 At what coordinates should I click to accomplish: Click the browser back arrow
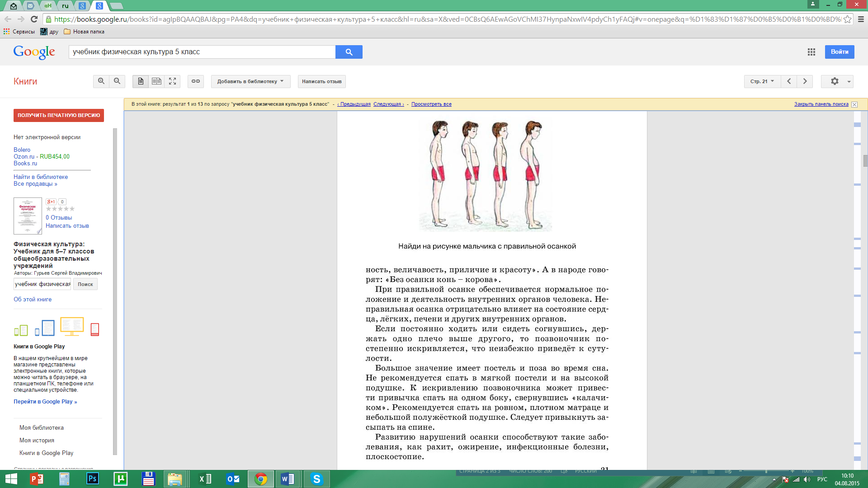pyautogui.click(x=8, y=19)
